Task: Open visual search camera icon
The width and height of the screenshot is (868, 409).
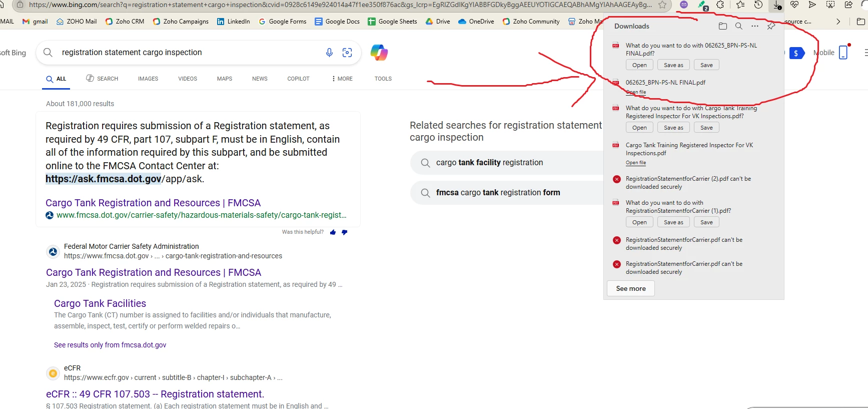Action: click(x=347, y=53)
